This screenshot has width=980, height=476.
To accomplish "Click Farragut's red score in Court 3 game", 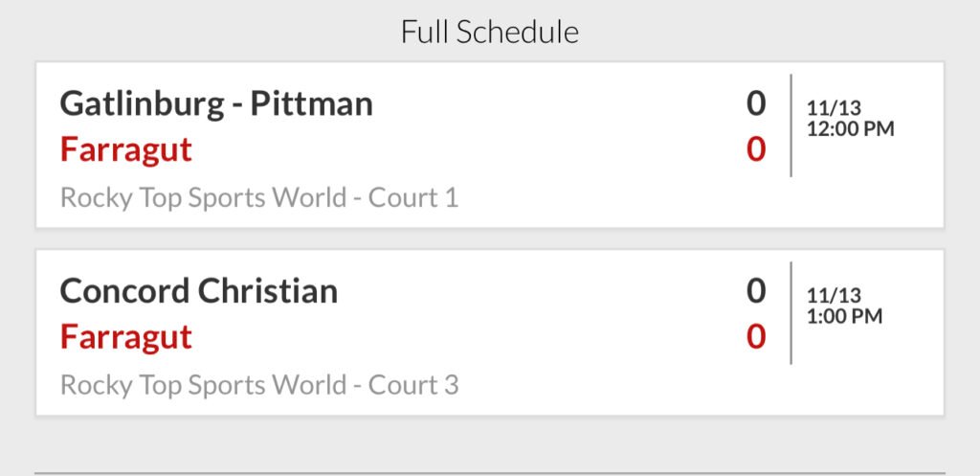I will tap(756, 337).
